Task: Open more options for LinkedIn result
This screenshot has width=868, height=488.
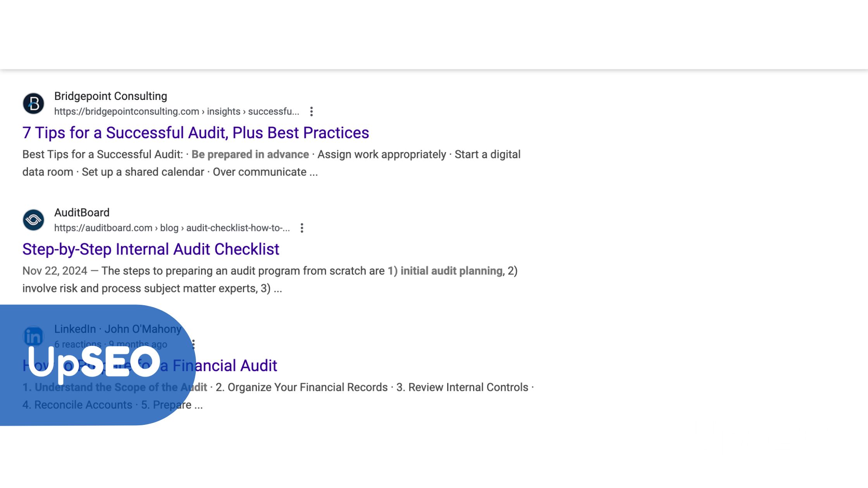Action: point(193,344)
